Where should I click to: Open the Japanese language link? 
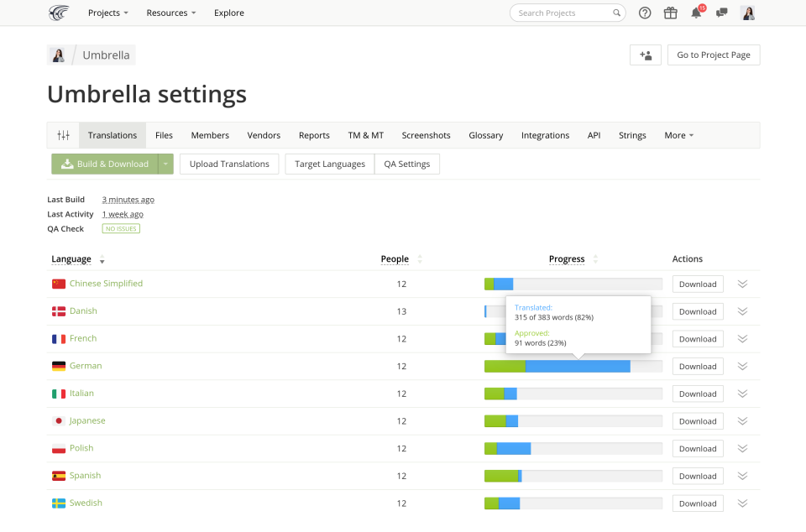(x=87, y=420)
